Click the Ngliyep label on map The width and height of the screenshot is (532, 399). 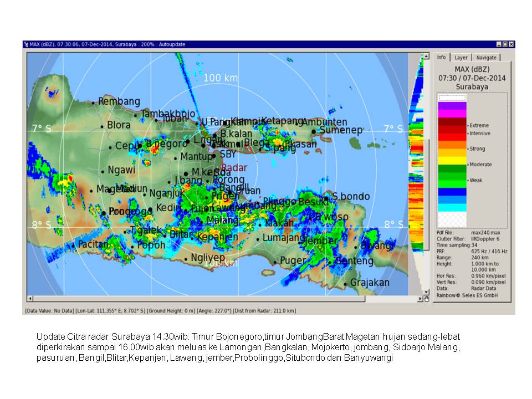[208, 258]
